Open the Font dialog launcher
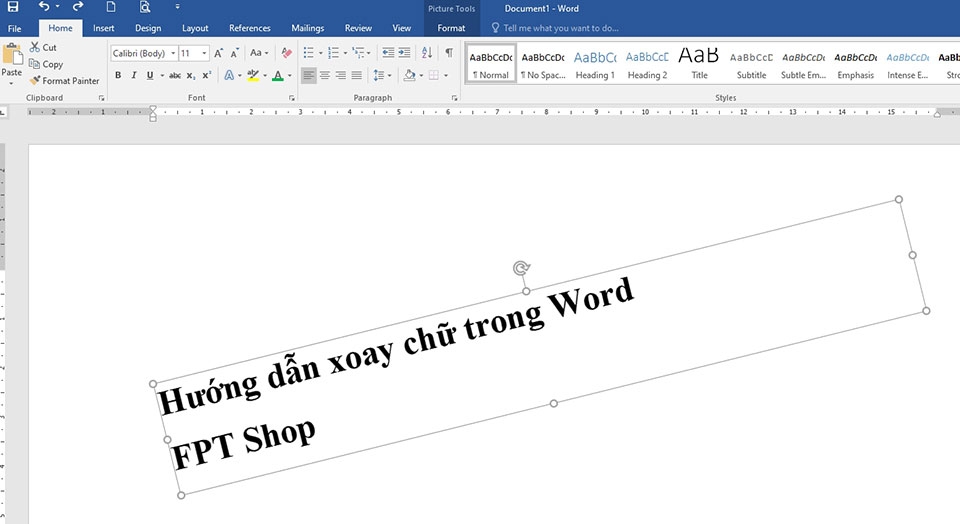Screen dimensions: 960x524 coord(292,98)
